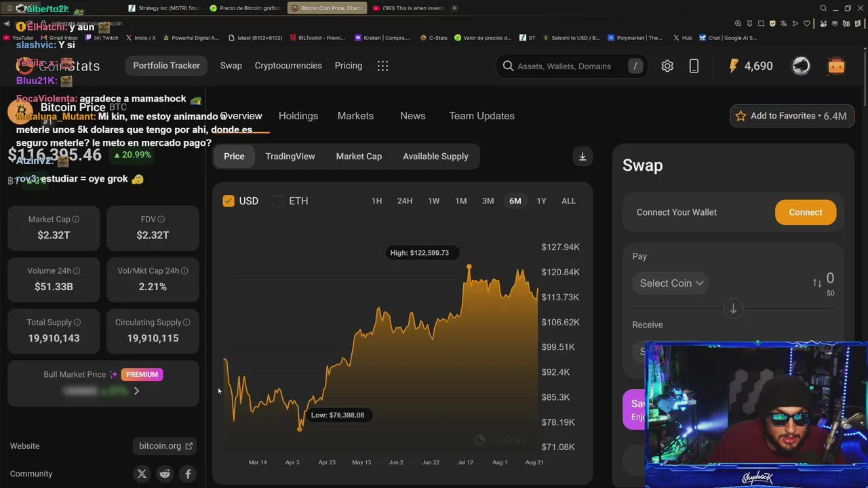Click the Vol/Mkt Cap 24h info icon
This screenshot has width=868, height=488.
point(184,271)
